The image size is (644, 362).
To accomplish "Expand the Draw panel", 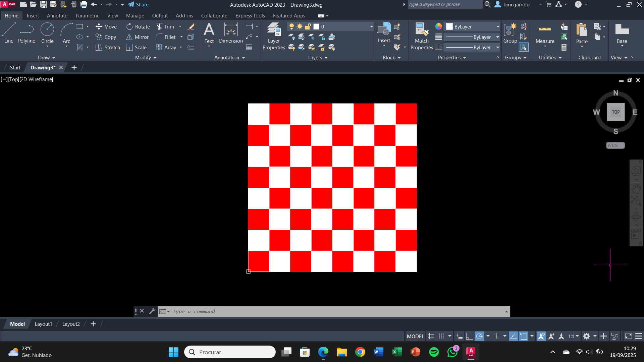I will click(46, 58).
